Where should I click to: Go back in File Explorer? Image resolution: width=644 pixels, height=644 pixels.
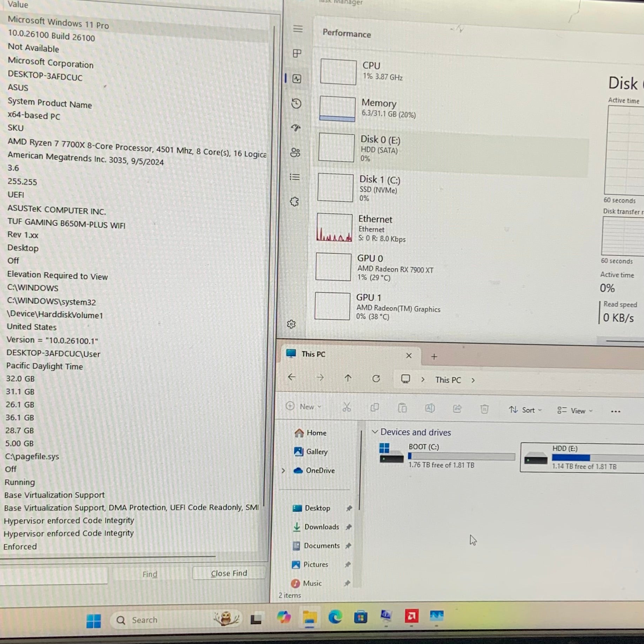coord(292,377)
